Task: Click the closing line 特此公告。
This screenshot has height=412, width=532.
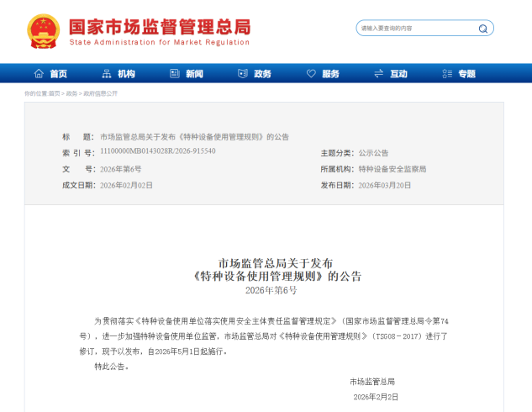Action: (x=111, y=367)
